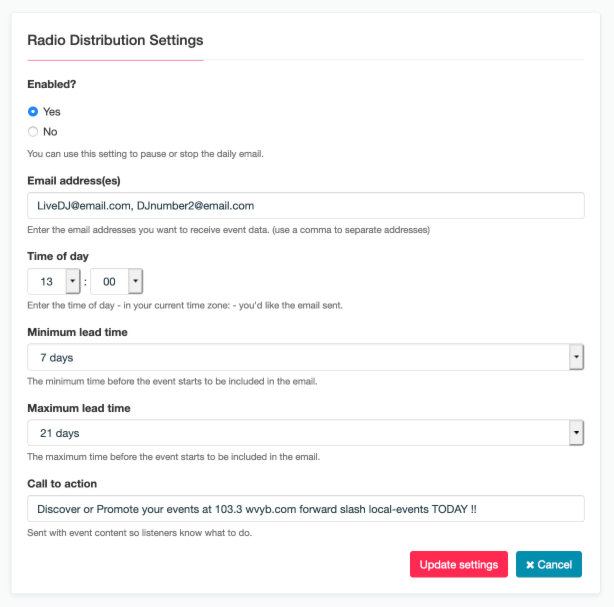Click the hour selector's down-arrow icon
Image resolution: width=614 pixels, height=607 pixels.
(72, 281)
